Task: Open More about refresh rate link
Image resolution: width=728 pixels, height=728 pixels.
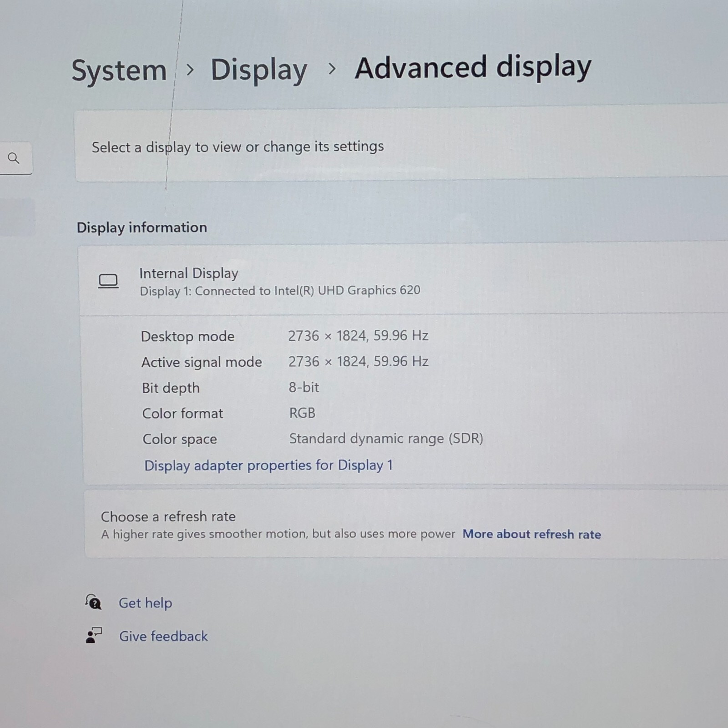Action: tap(531, 534)
